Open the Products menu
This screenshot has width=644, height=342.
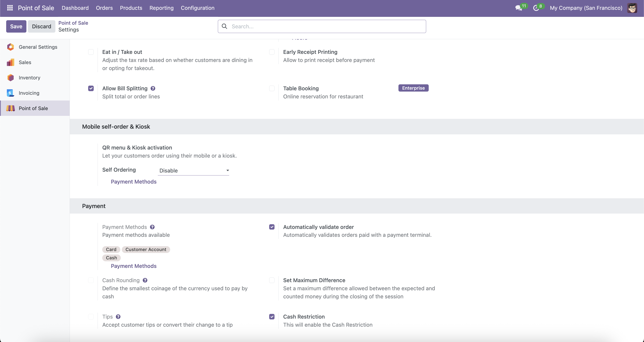[131, 8]
